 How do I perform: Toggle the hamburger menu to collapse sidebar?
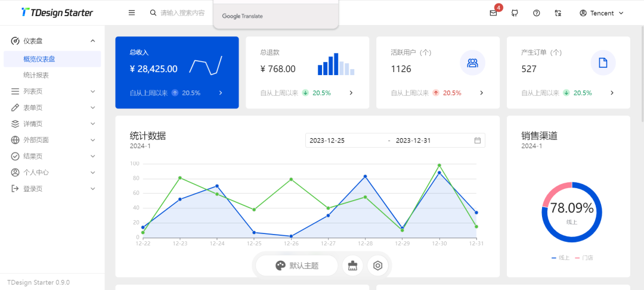132,13
